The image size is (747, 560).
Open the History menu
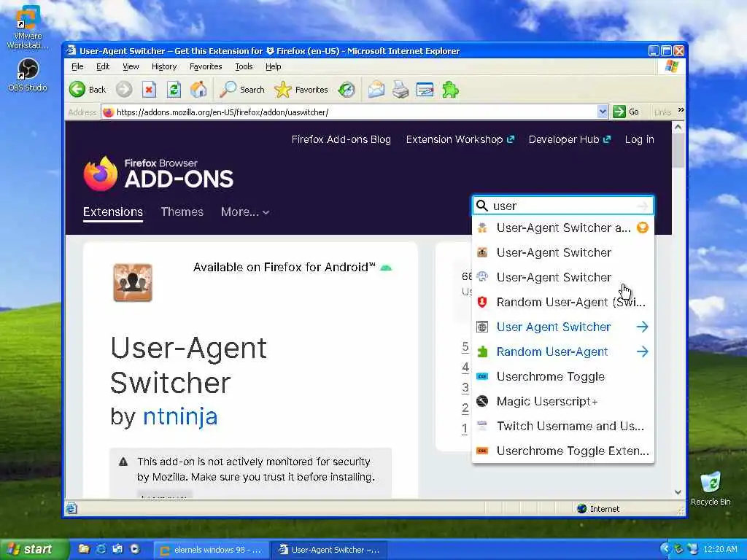click(x=164, y=66)
